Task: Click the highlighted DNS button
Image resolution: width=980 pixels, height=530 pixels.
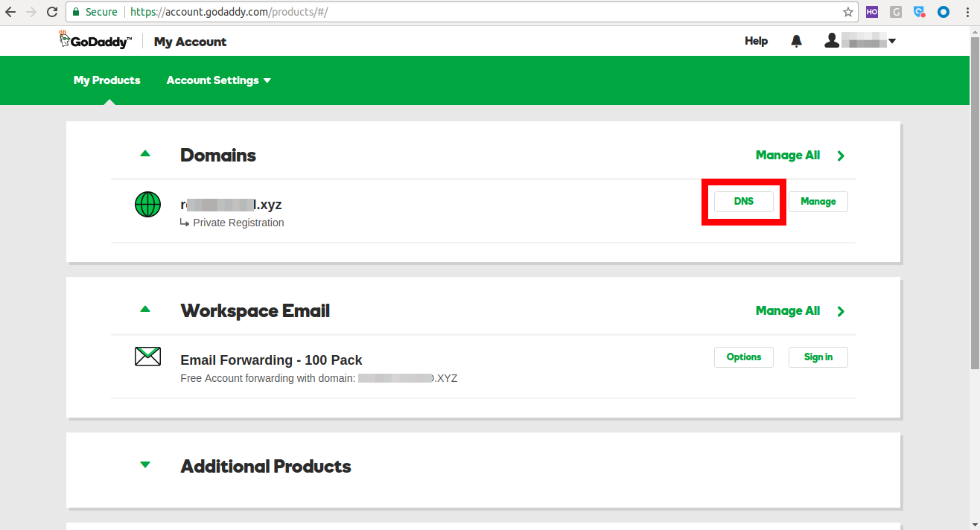Action: (x=743, y=201)
